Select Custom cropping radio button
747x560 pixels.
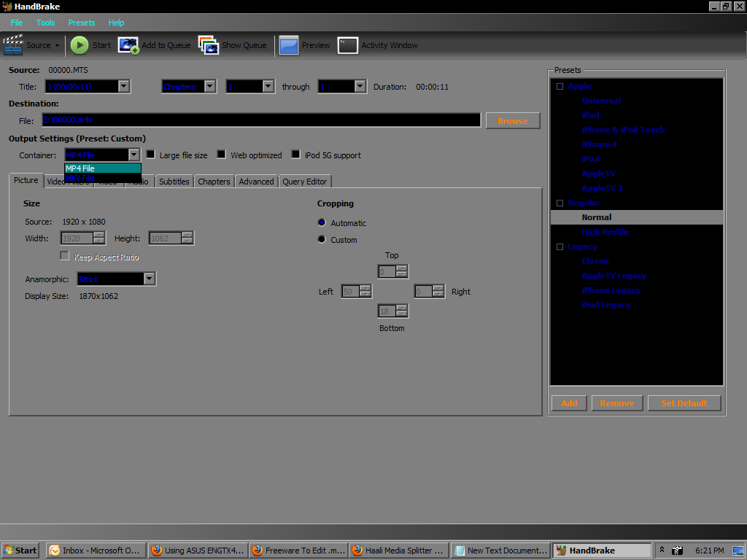322,239
